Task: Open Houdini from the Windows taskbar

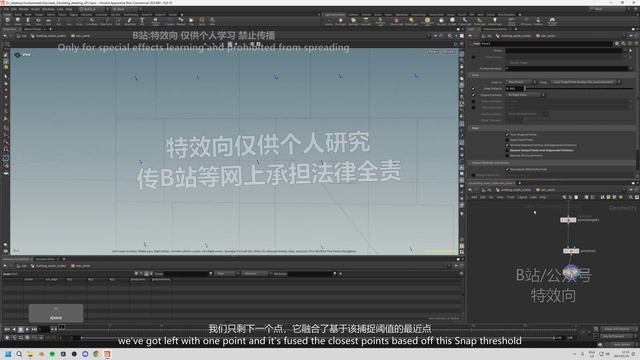Action: [x=107, y=354]
